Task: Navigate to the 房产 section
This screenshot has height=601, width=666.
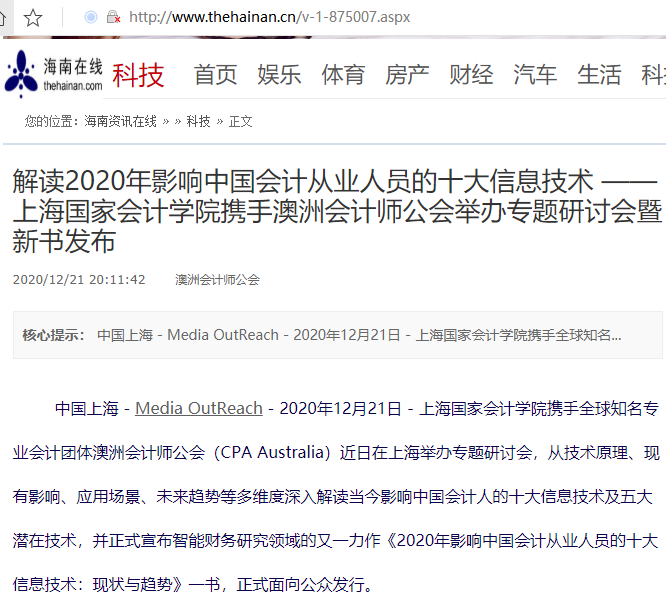Action: coord(407,75)
